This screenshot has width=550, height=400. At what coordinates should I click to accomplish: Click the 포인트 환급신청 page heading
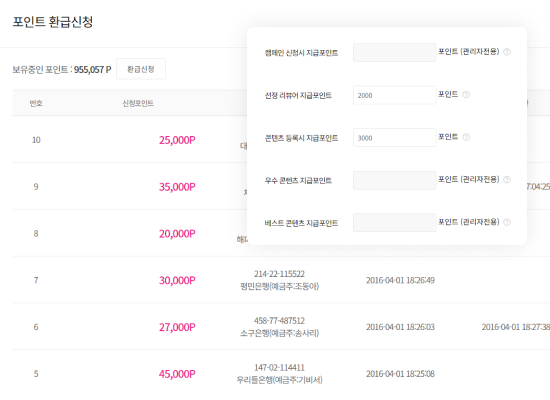point(53,22)
